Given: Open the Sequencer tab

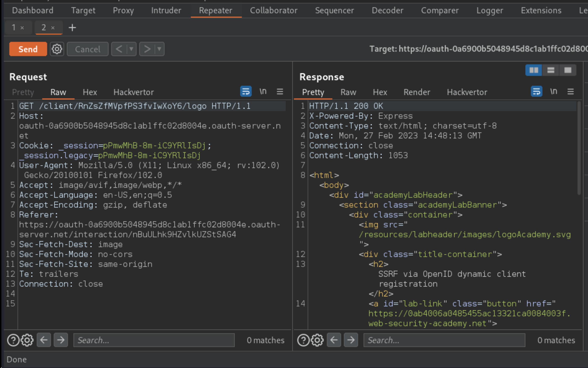Looking at the screenshot, I should [334, 11].
